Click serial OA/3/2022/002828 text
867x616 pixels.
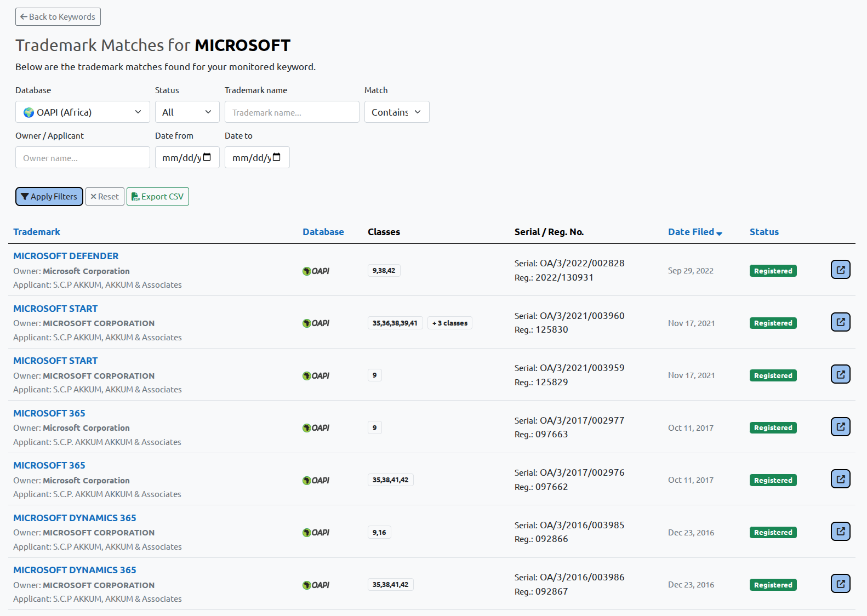(x=569, y=263)
